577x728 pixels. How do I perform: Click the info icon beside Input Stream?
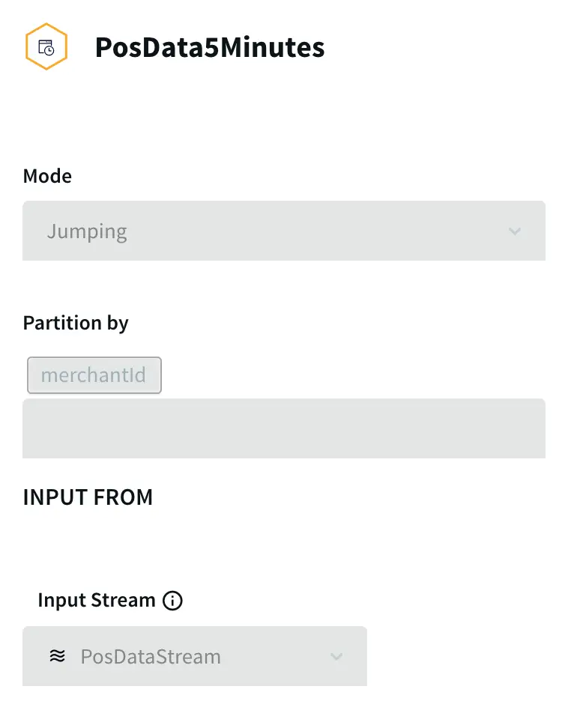172,601
